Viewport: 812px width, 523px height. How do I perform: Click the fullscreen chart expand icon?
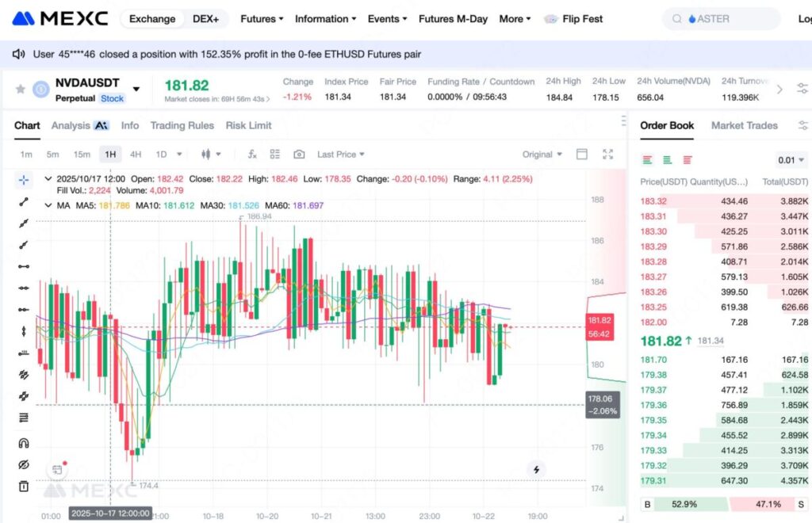click(x=608, y=155)
